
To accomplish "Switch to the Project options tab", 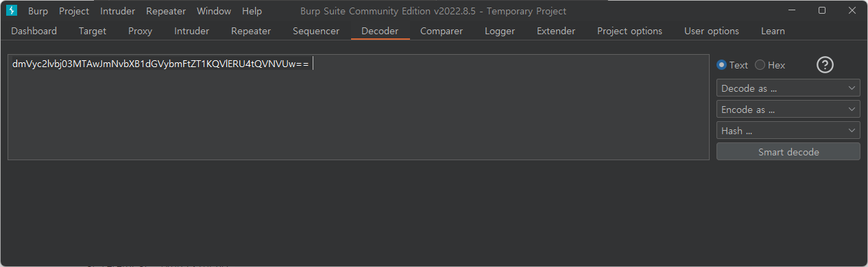I will [x=629, y=31].
